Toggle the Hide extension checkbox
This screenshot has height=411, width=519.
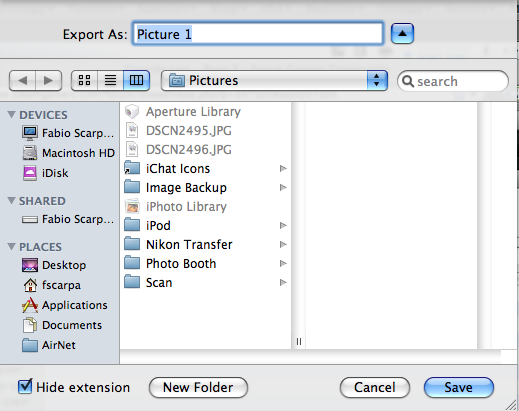pos(25,387)
